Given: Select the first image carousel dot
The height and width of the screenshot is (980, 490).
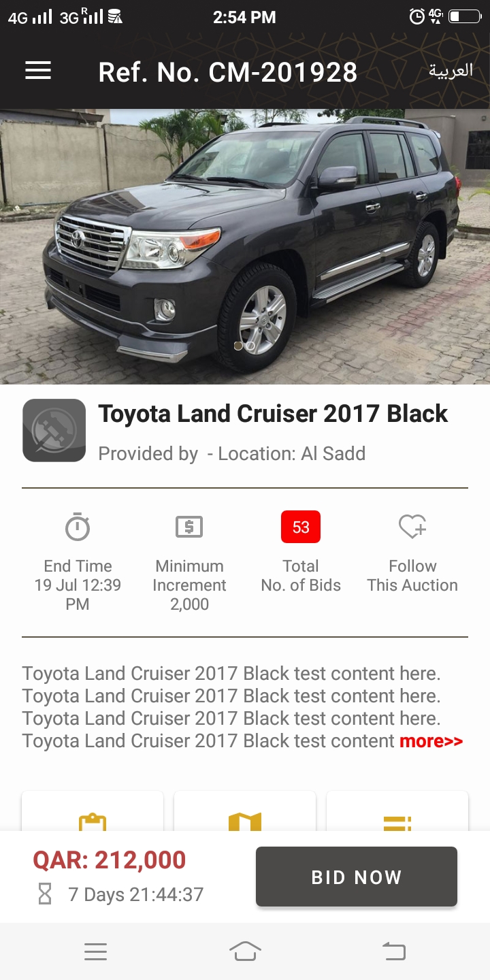Looking at the screenshot, I should [x=238, y=346].
